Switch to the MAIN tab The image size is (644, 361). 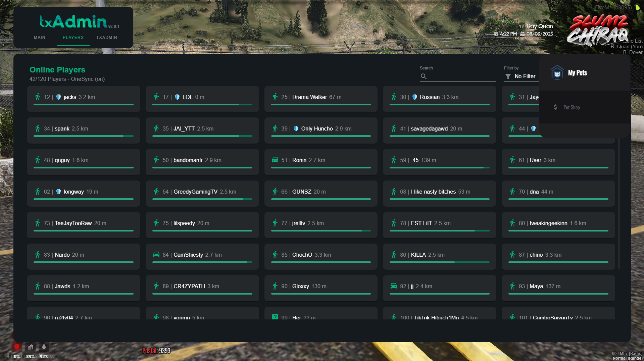pyautogui.click(x=40, y=38)
